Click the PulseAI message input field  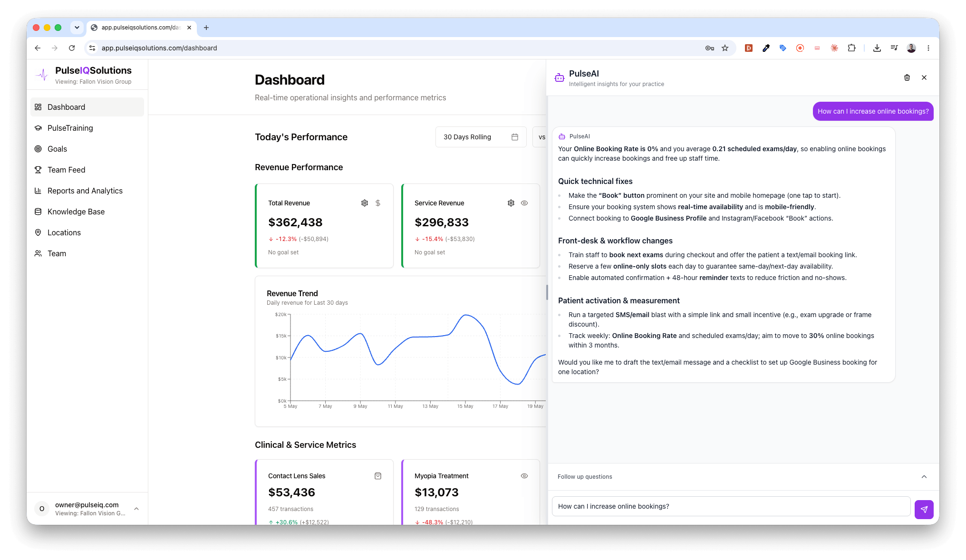(731, 506)
